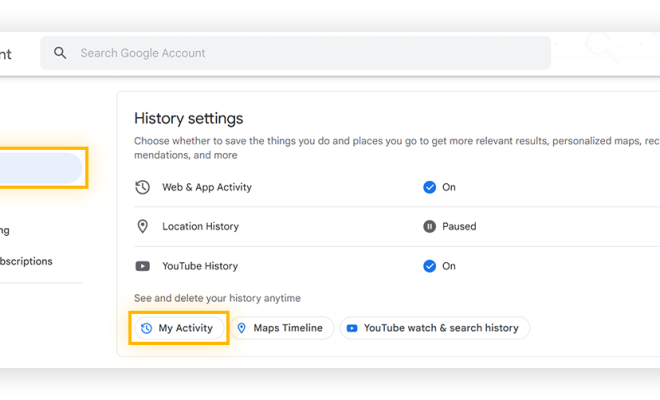Click the history icon in My Activity chip

point(146,328)
